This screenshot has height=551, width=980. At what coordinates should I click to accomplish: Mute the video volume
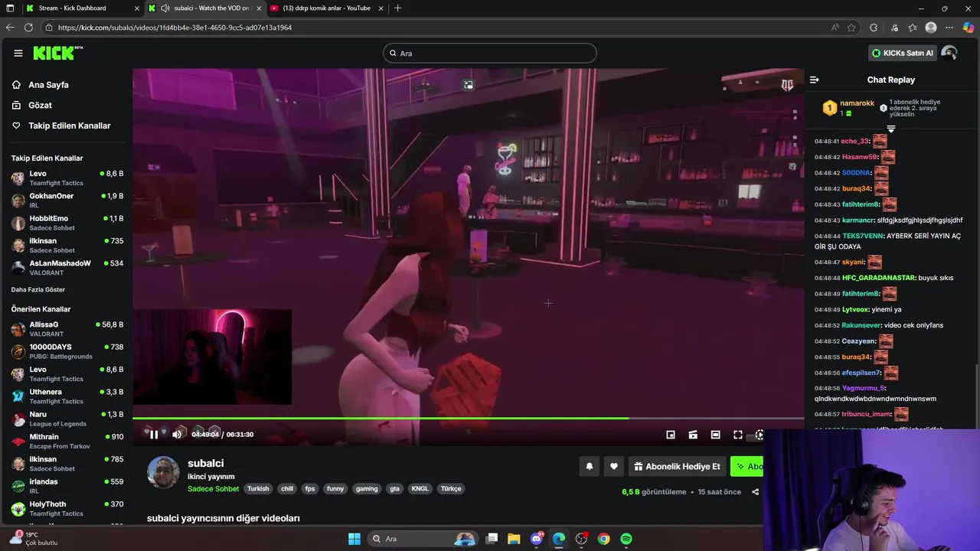point(177,435)
